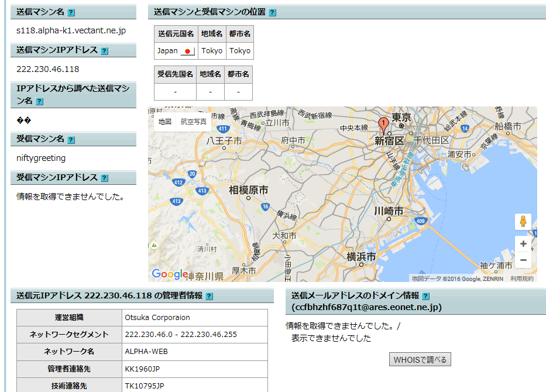Click help icon beside 受信マシンIPアドレス

(x=105, y=178)
